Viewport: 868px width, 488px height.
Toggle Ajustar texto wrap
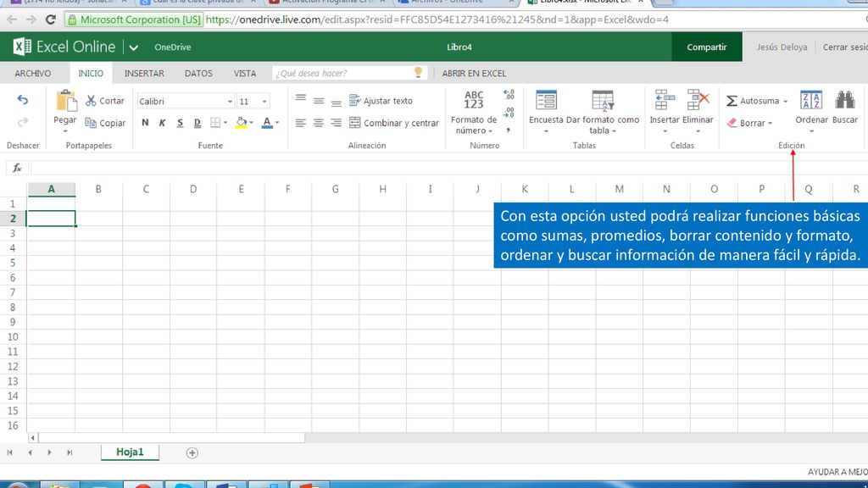(381, 101)
